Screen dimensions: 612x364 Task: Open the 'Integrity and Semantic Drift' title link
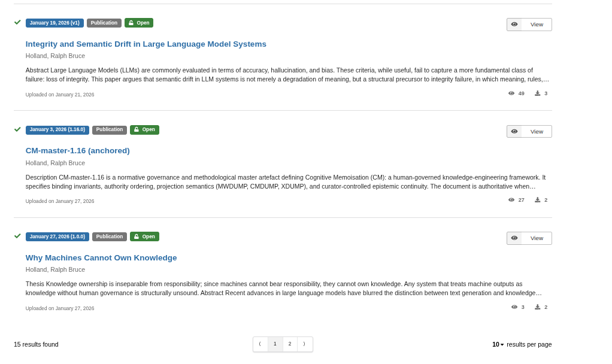pyautogui.click(x=146, y=44)
